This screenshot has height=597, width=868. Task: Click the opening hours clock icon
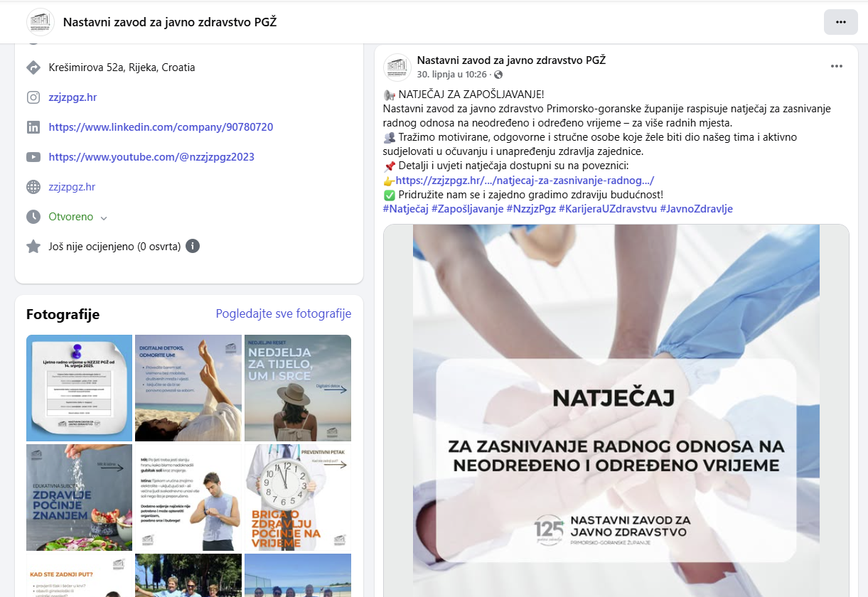click(33, 217)
